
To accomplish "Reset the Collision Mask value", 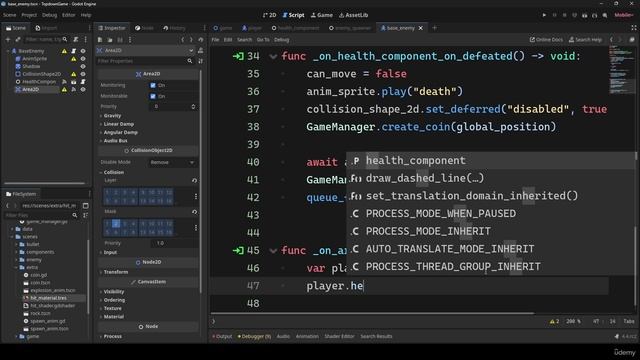I will (194, 212).
